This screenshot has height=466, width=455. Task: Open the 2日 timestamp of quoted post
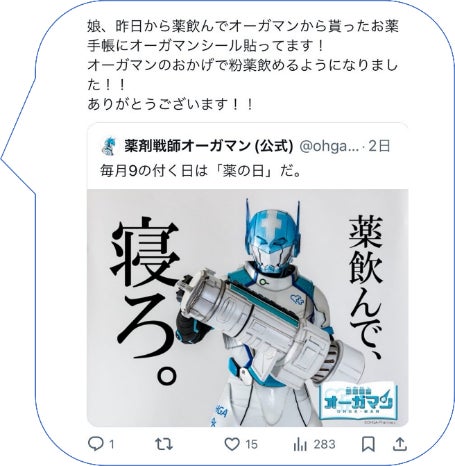[x=379, y=146]
